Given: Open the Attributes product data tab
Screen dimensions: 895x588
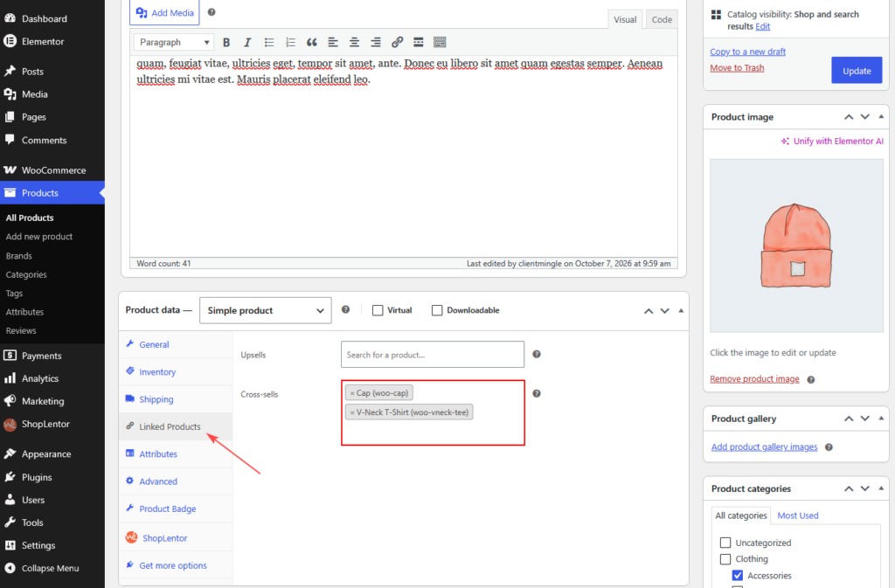Looking at the screenshot, I should point(158,454).
